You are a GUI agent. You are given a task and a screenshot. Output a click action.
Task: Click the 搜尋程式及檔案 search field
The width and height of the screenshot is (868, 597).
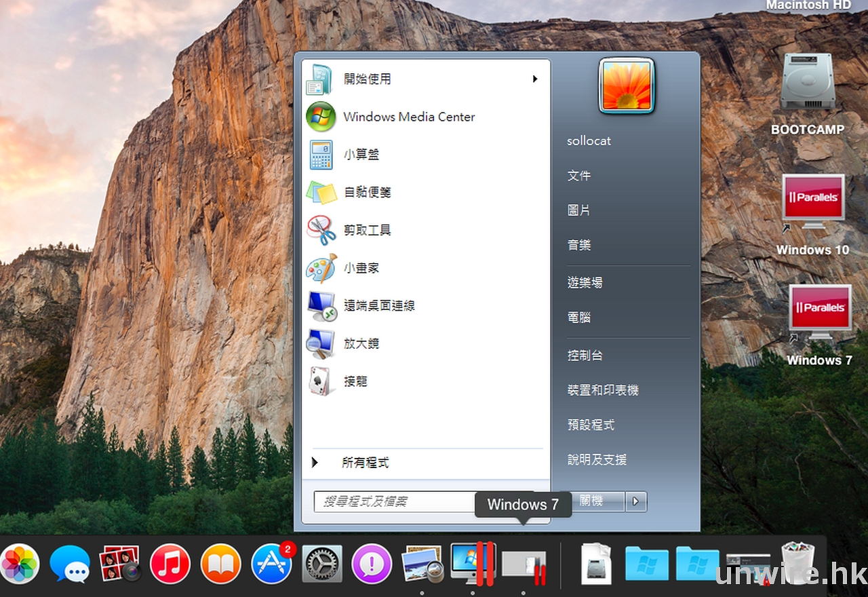(x=393, y=501)
